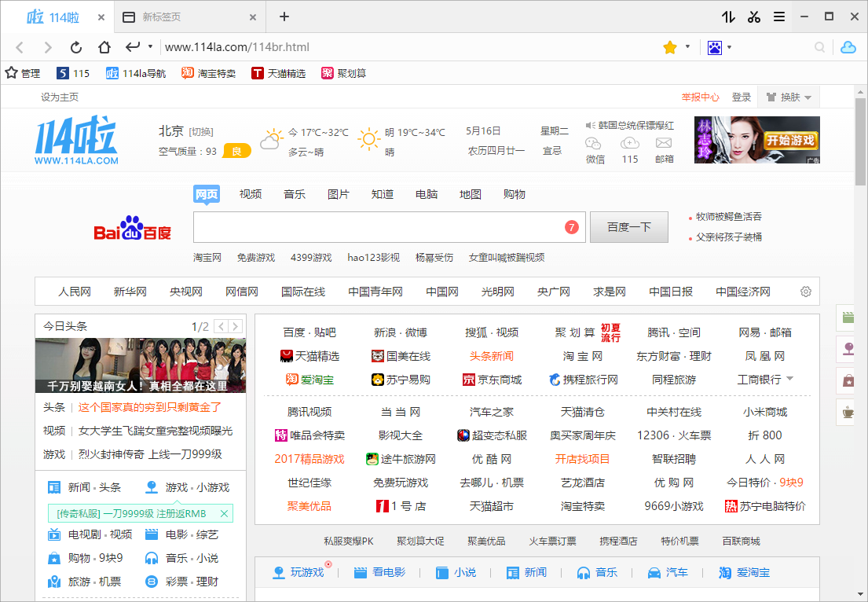Close the 传奇私服 ad banner
Screen dimensions: 868x602
[224, 513]
